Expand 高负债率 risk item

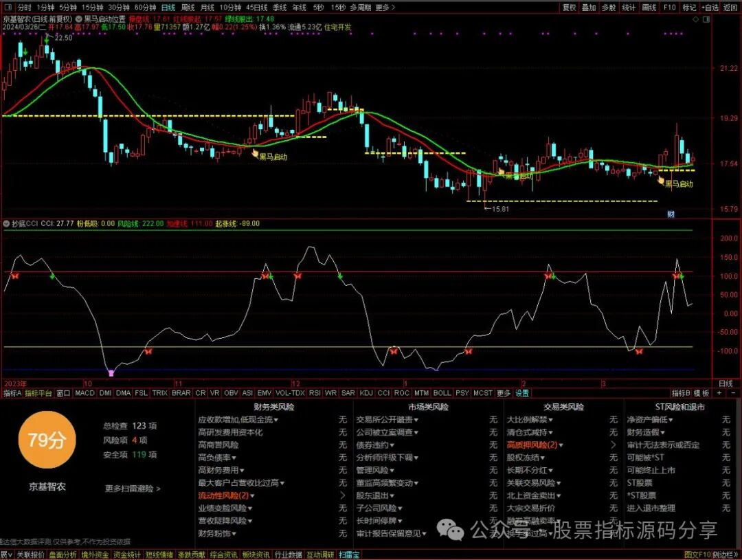217,458
